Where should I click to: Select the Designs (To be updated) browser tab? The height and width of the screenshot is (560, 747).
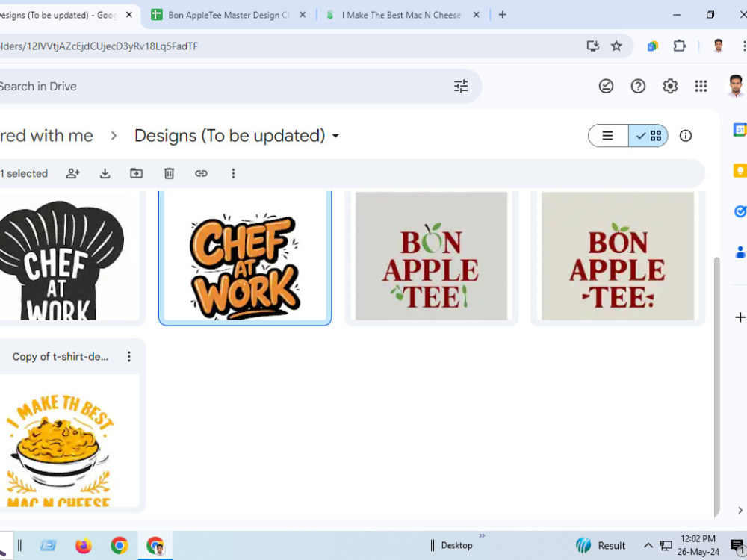click(x=58, y=15)
